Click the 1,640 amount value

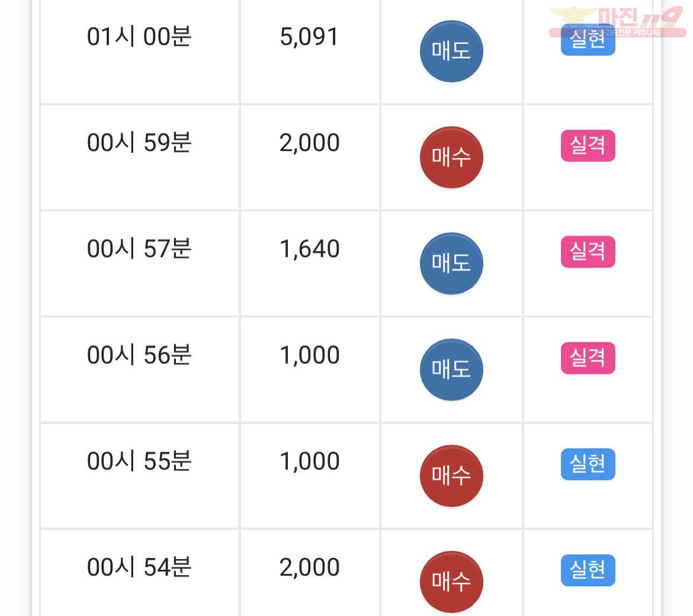(309, 249)
